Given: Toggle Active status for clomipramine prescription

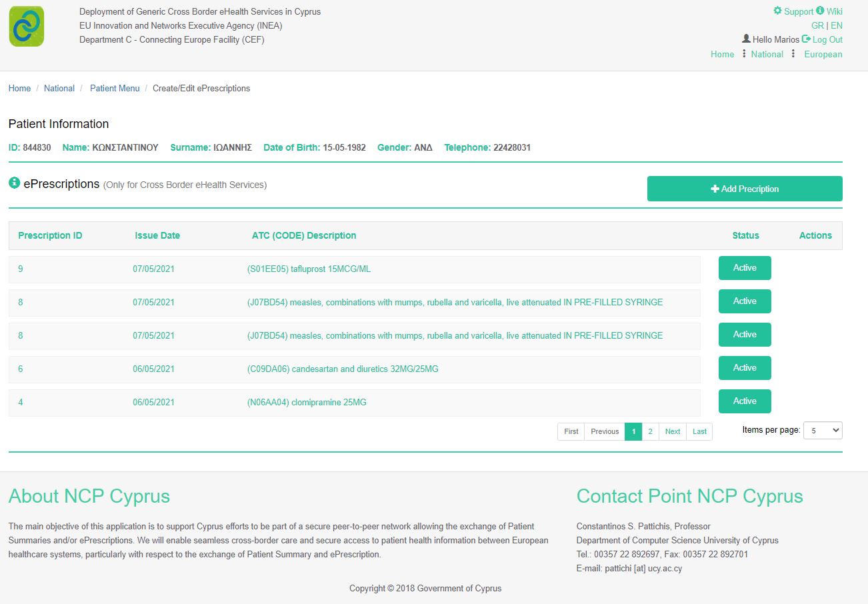Looking at the screenshot, I should (x=745, y=401).
